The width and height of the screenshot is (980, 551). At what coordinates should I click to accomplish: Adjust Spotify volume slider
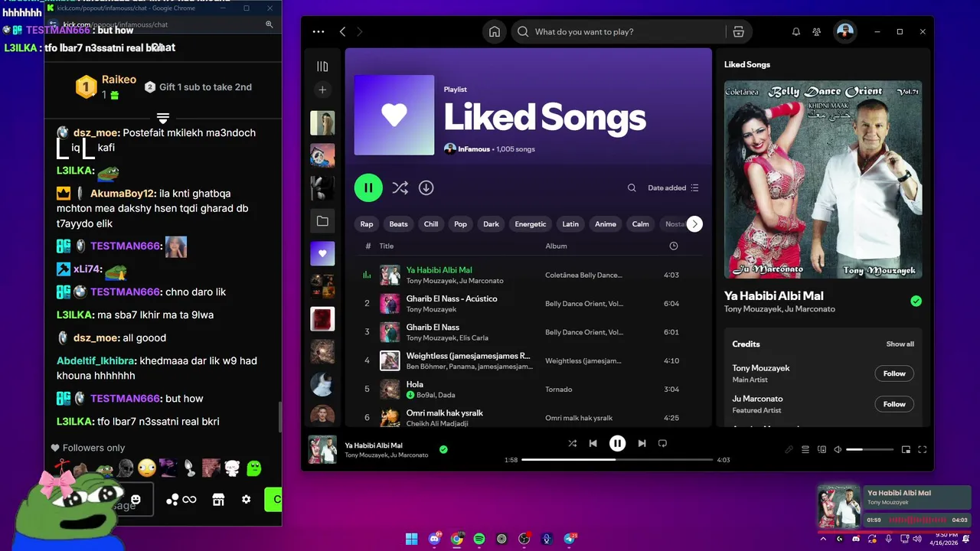pos(870,450)
